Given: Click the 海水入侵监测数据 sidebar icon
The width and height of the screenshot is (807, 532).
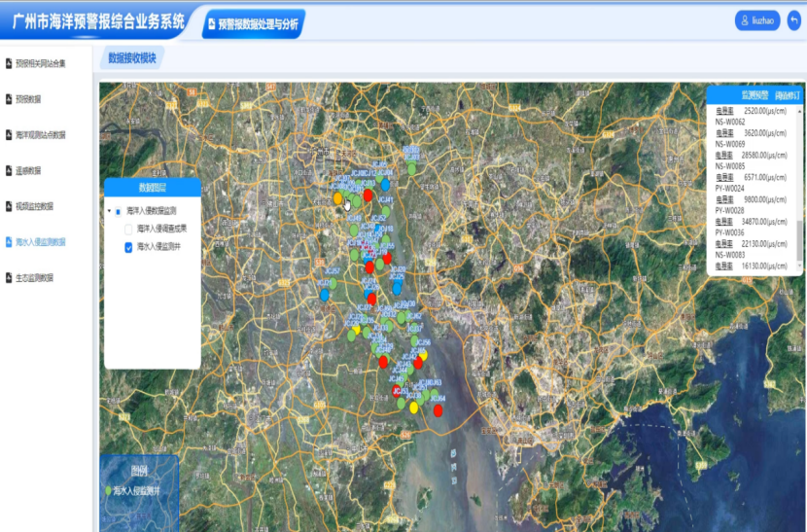Looking at the screenshot, I should tap(10, 241).
